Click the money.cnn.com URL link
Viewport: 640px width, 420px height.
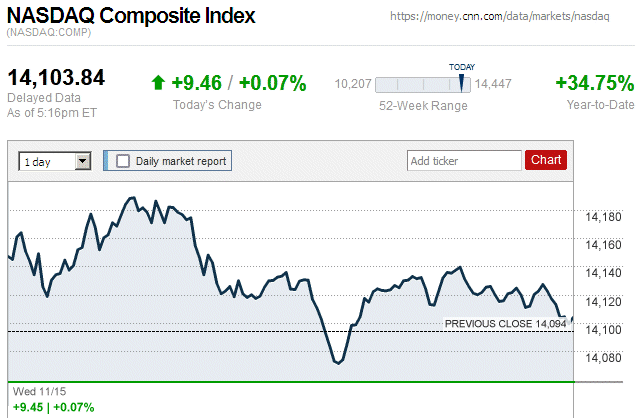511,17
